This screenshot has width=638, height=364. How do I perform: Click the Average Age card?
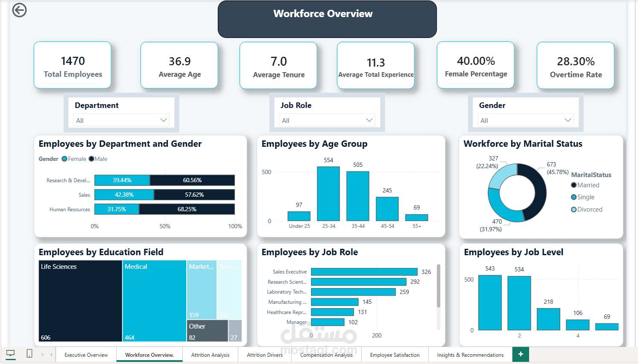179,65
